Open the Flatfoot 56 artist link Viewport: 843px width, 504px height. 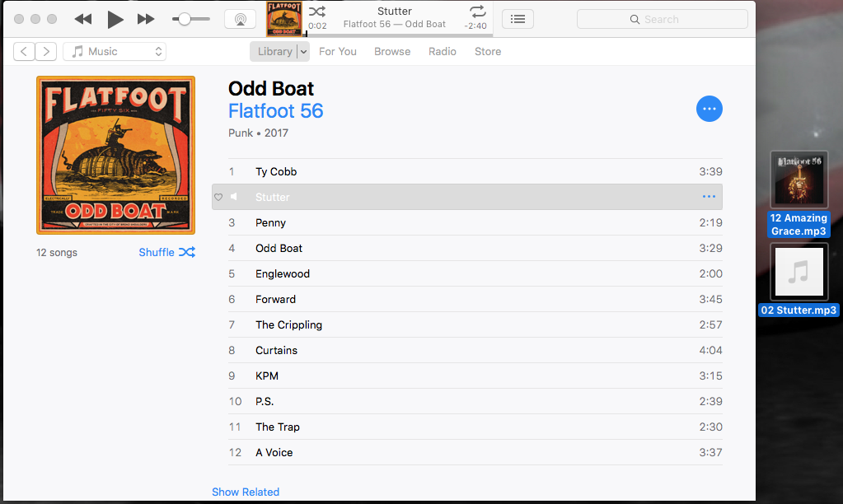click(276, 111)
